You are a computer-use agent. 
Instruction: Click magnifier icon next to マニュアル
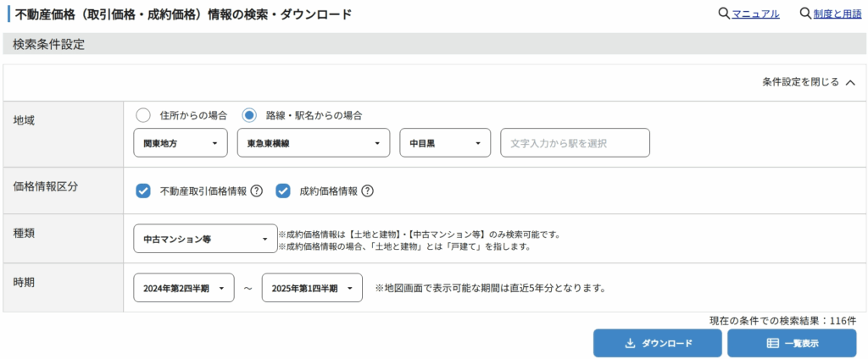point(723,14)
